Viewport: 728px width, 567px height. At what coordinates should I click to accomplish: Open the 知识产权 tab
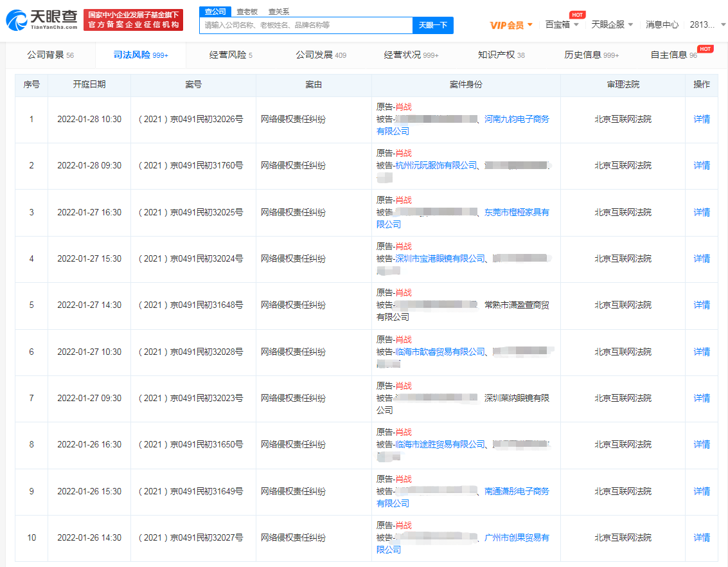(501, 55)
